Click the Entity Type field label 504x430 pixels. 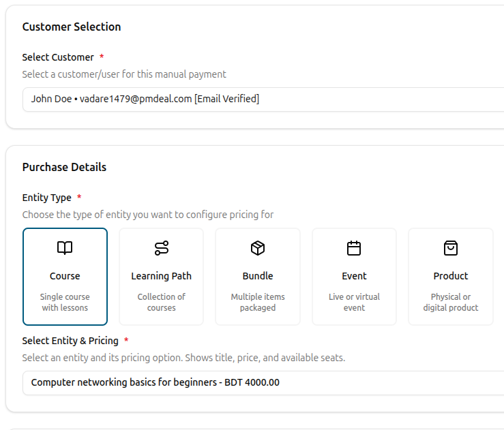[46, 198]
